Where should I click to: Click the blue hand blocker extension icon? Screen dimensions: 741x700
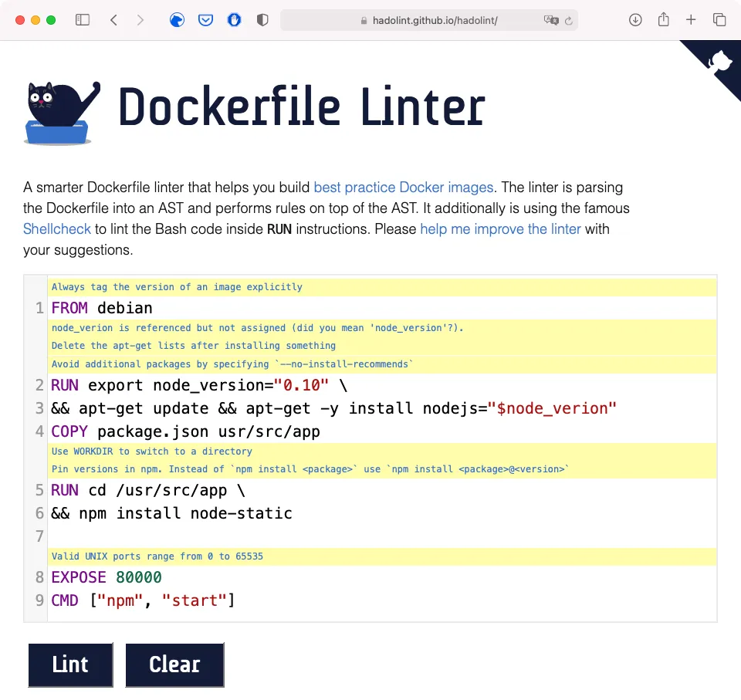click(234, 20)
